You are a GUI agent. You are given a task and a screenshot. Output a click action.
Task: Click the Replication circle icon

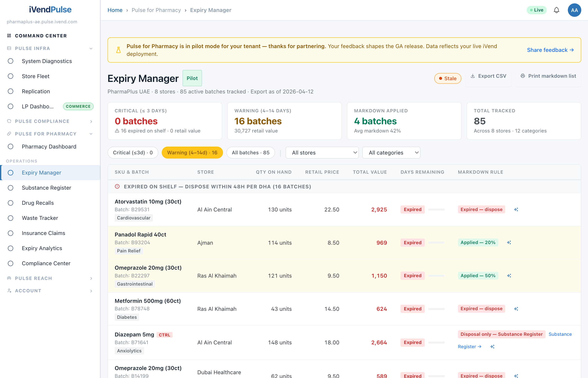[x=10, y=91]
